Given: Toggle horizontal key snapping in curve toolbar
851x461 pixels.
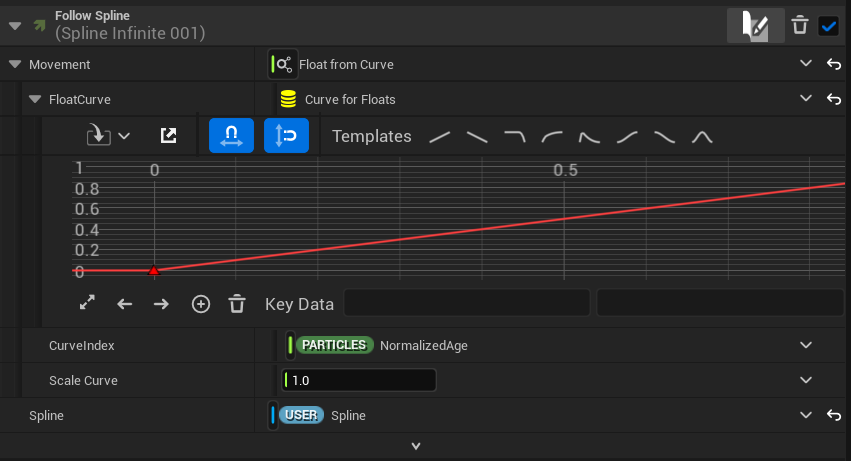Looking at the screenshot, I should 231,136.
